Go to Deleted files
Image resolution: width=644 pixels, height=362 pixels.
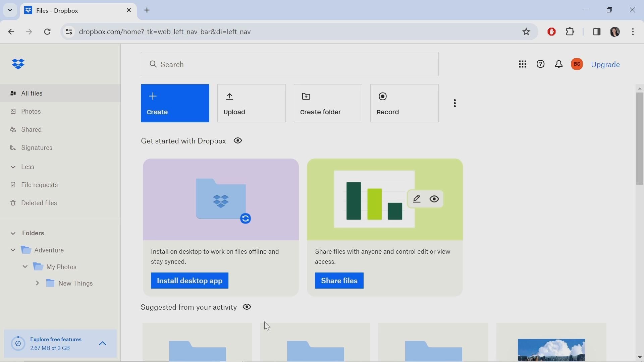point(39,203)
